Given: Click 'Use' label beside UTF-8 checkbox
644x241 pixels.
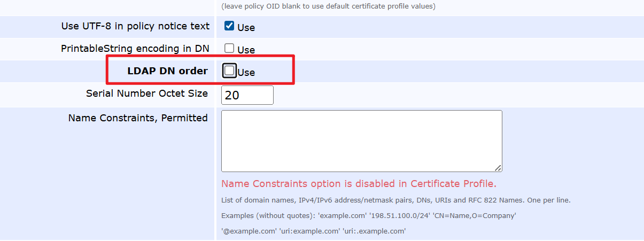Looking at the screenshot, I should tap(246, 27).
